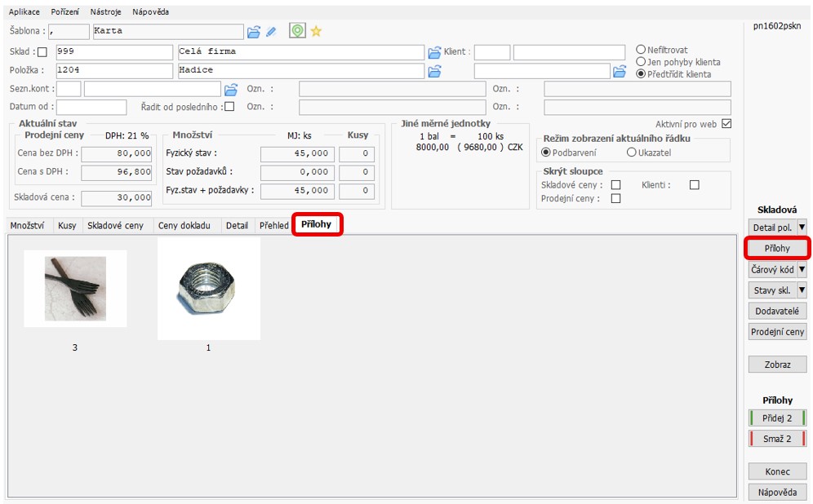Click the Stavy skl. button
813x504 pixels.
[772, 290]
